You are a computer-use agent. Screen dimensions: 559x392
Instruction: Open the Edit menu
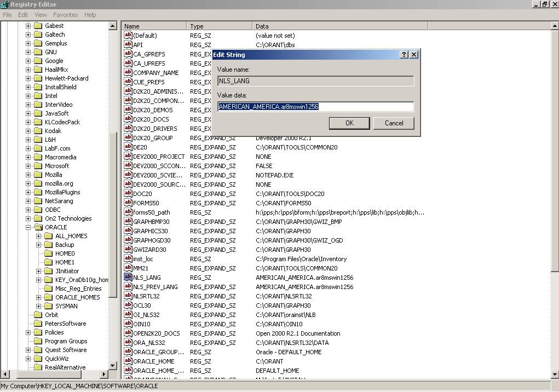pos(23,15)
